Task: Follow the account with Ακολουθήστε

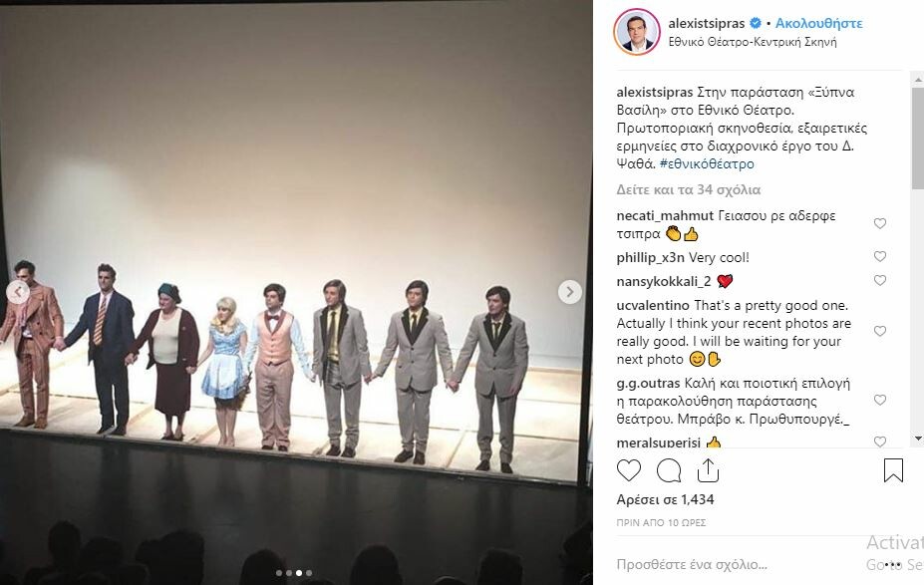Action: (x=818, y=24)
